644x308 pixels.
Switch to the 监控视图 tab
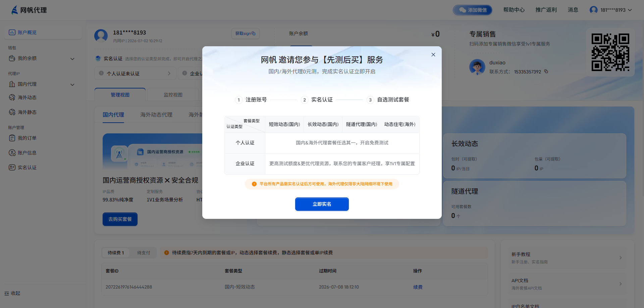tap(173, 95)
